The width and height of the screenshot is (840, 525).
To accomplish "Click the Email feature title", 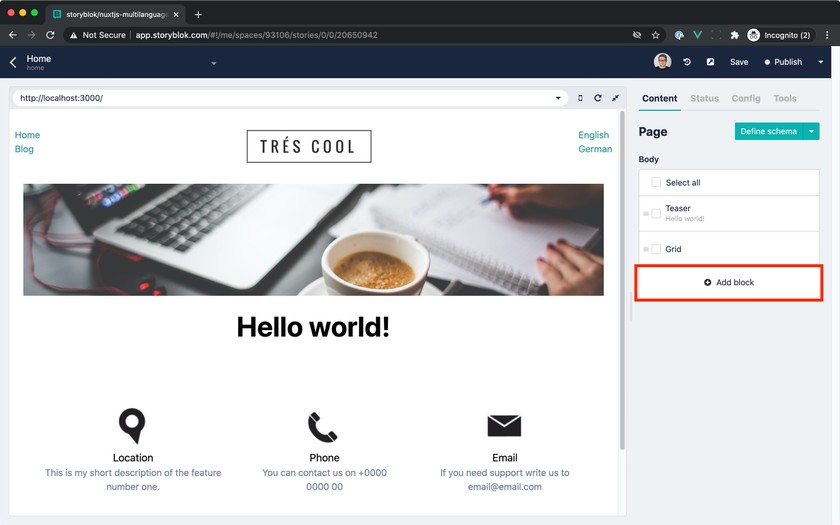I will point(505,458).
